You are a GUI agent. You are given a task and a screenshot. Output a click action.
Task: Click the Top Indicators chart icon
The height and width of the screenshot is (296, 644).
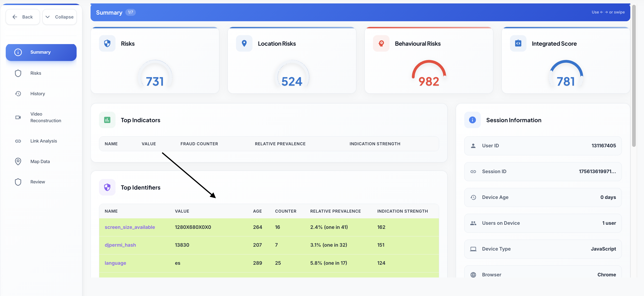pos(107,120)
